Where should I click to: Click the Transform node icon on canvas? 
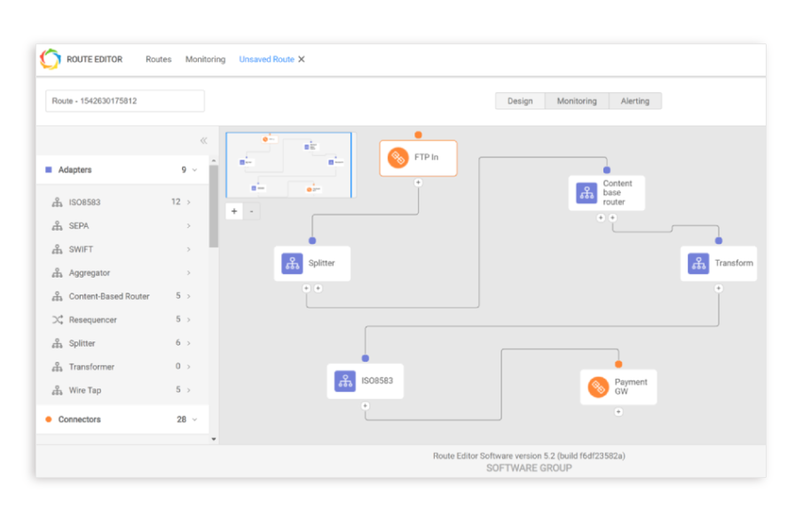point(698,263)
